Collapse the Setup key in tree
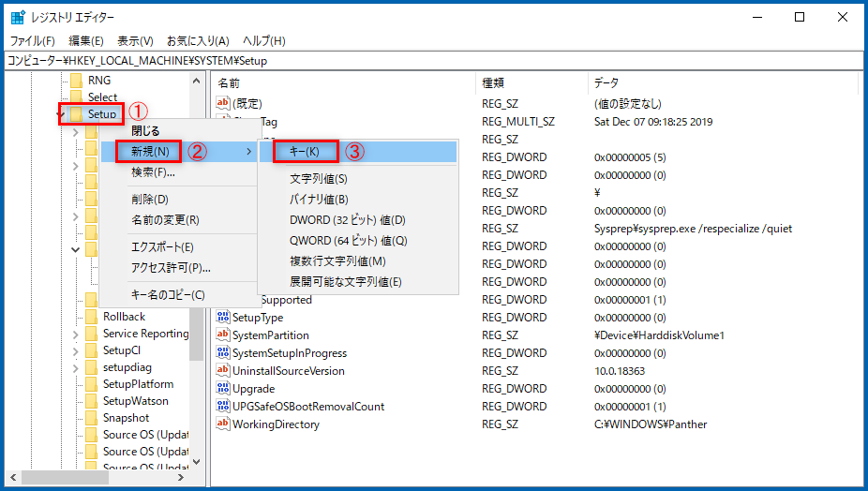Image resolution: width=868 pixels, height=491 pixels. tap(61, 115)
